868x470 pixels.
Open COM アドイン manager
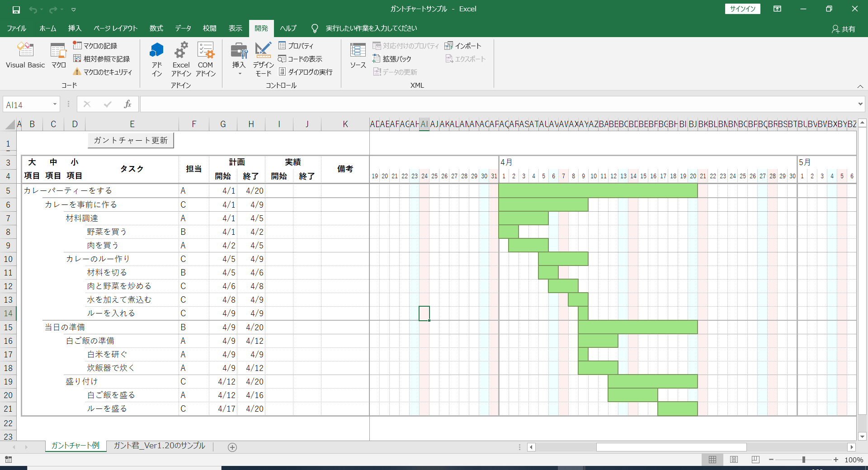click(x=206, y=59)
